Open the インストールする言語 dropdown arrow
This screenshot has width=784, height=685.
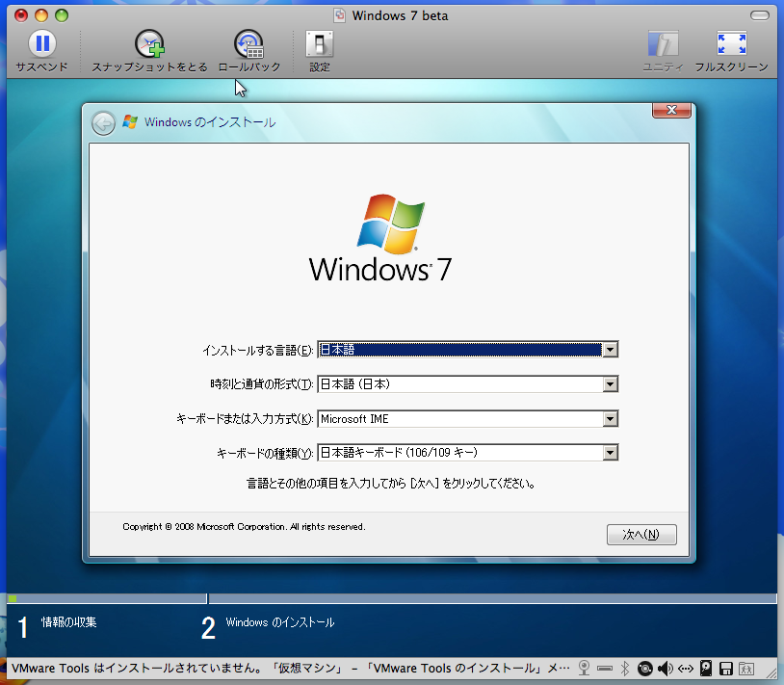click(x=610, y=350)
